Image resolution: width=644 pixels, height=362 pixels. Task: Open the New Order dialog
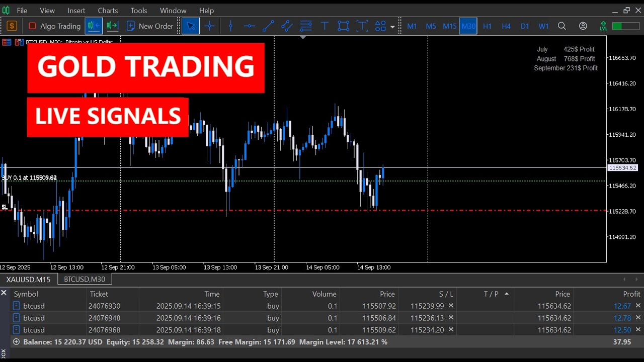[150, 26]
